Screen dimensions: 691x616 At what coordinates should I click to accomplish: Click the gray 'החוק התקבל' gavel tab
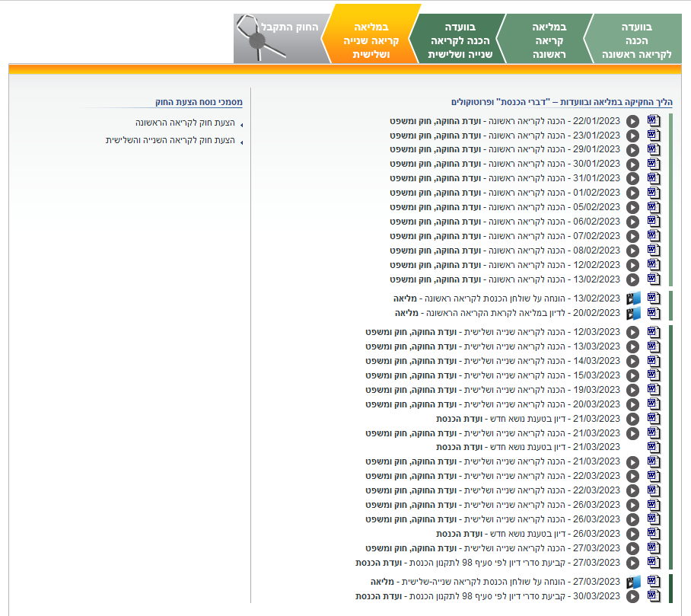click(279, 38)
